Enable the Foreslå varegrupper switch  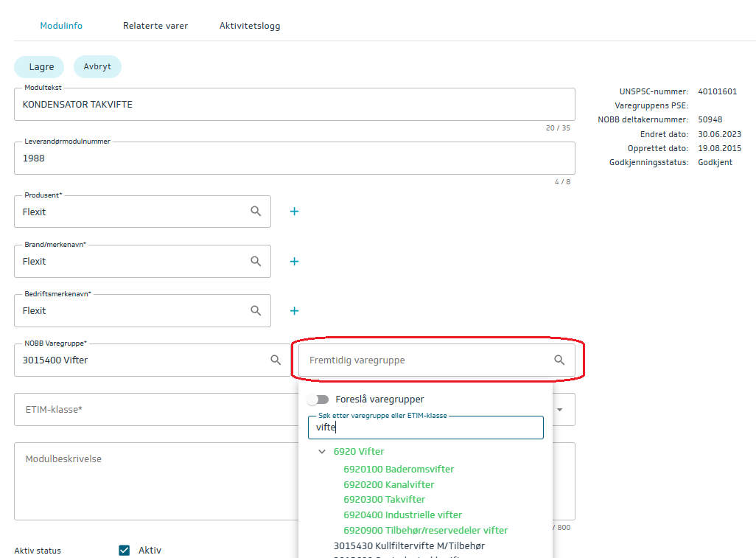point(318,400)
